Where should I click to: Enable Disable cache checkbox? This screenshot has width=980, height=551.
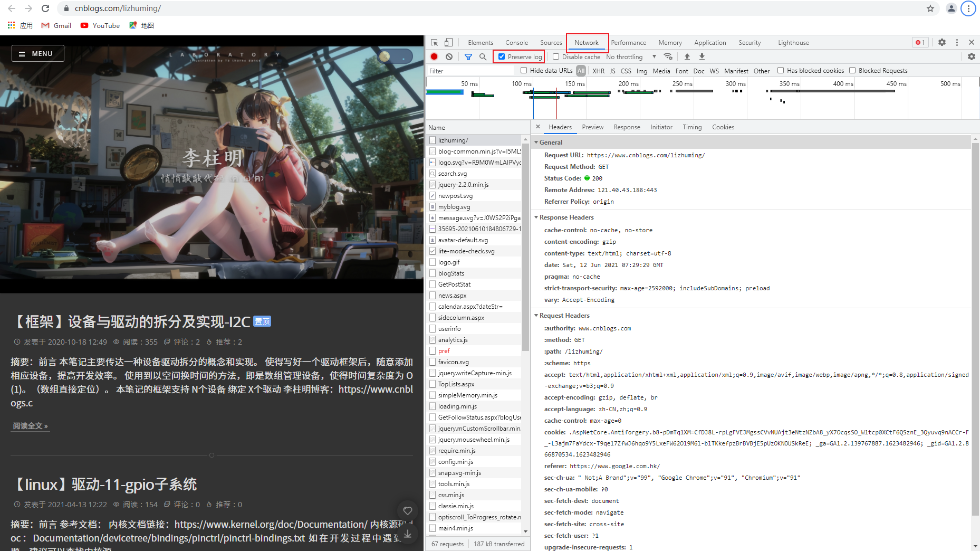pos(556,56)
